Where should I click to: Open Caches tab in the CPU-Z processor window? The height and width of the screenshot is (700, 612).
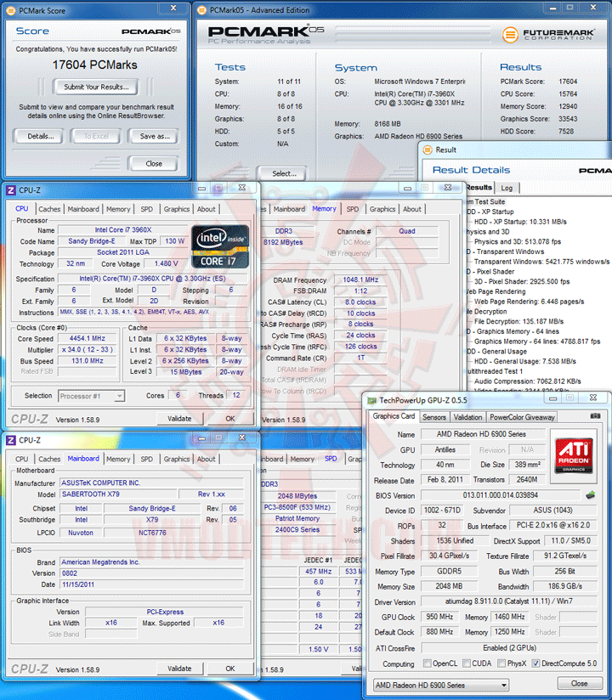pos(49,209)
